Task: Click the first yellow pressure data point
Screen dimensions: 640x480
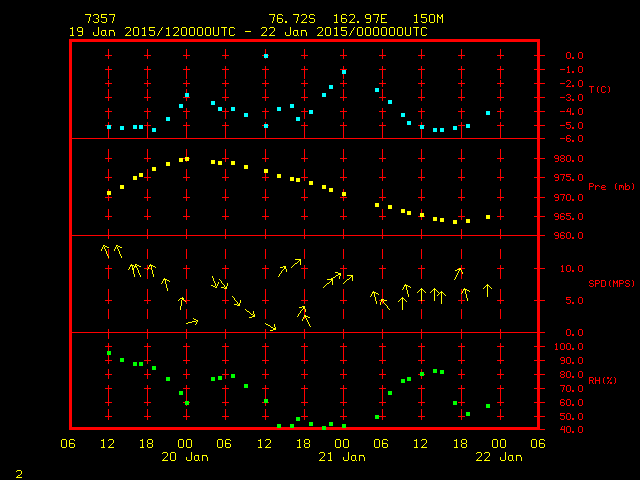Action: pyautogui.click(x=109, y=193)
